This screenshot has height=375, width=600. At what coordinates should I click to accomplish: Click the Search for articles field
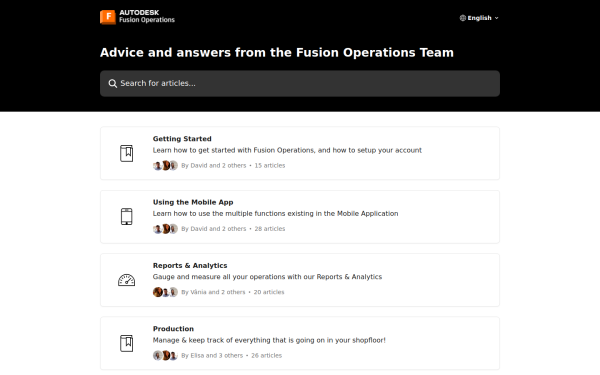coord(300,83)
